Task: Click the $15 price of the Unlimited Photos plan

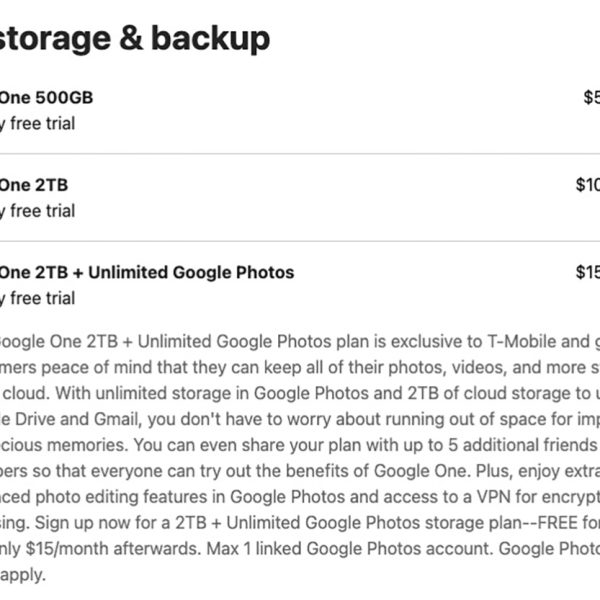Action: tap(587, 272)
